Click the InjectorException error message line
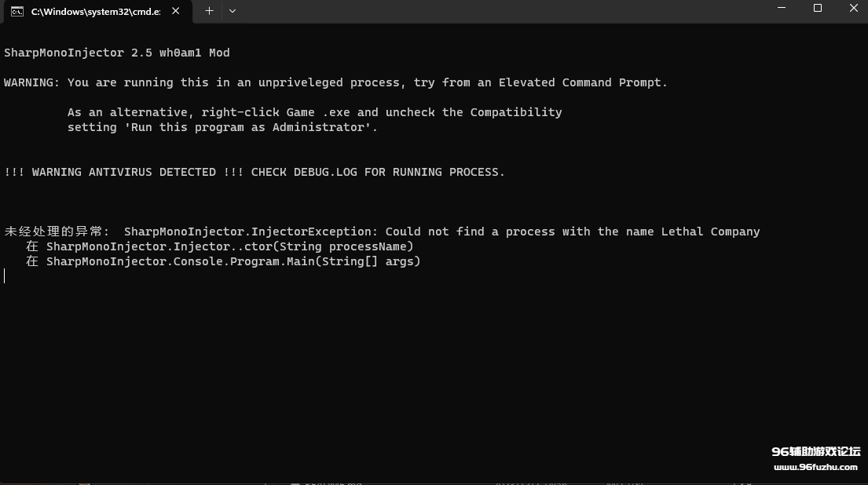Image resolution: width=868 pixels, height=485 pixels. coord(382,232)
